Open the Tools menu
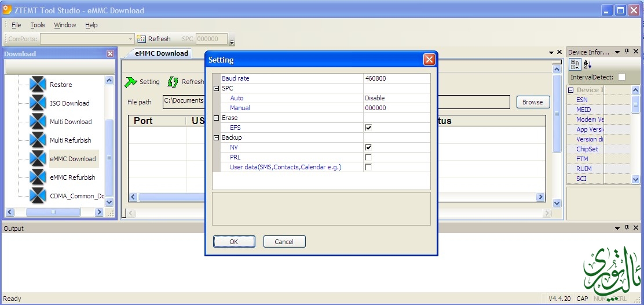 [38, 25]
